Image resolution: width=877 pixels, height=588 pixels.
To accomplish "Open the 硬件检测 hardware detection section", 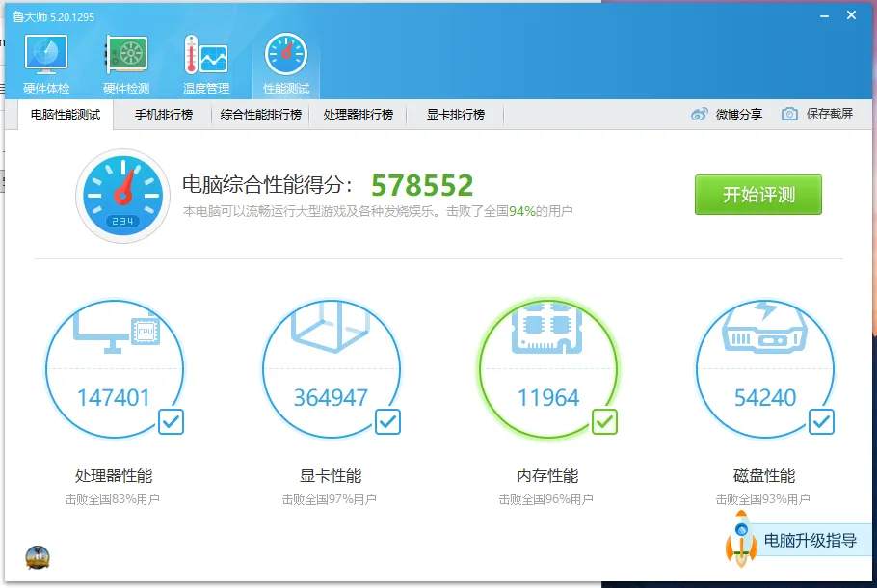I will [x=126, y=65].
